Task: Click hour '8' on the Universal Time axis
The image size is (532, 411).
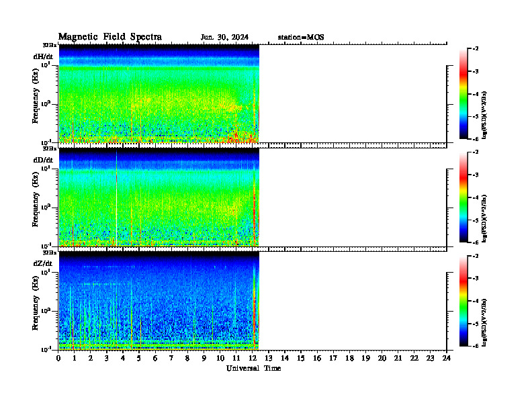Action: coord(187,359)
